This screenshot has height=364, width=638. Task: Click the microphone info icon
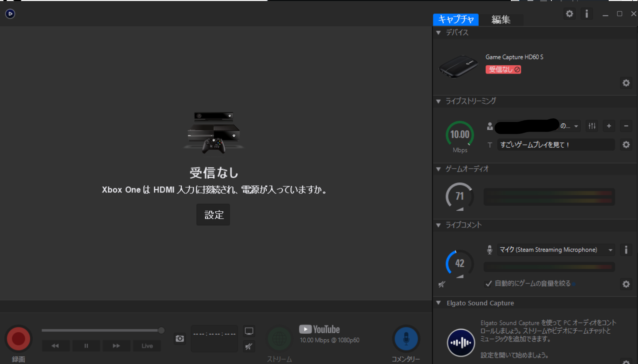pos(626,250)
